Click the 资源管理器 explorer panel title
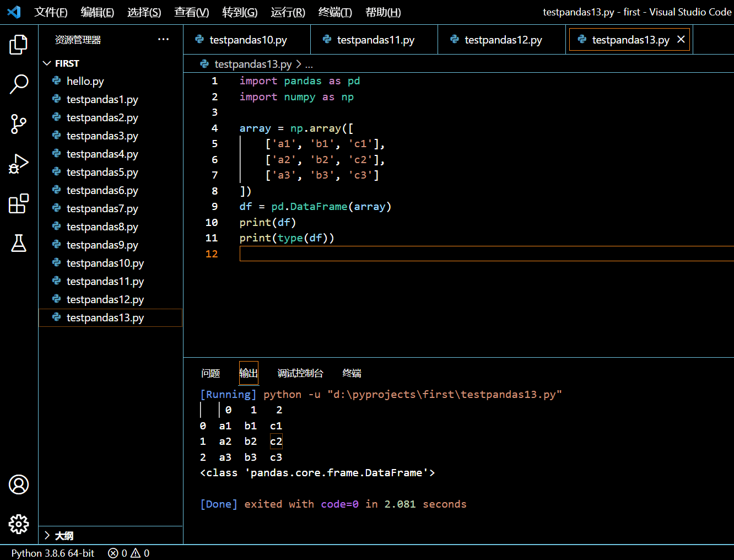The height and width of the screenshot is (560, 734). pyautogui.click(x=78, y=40)
